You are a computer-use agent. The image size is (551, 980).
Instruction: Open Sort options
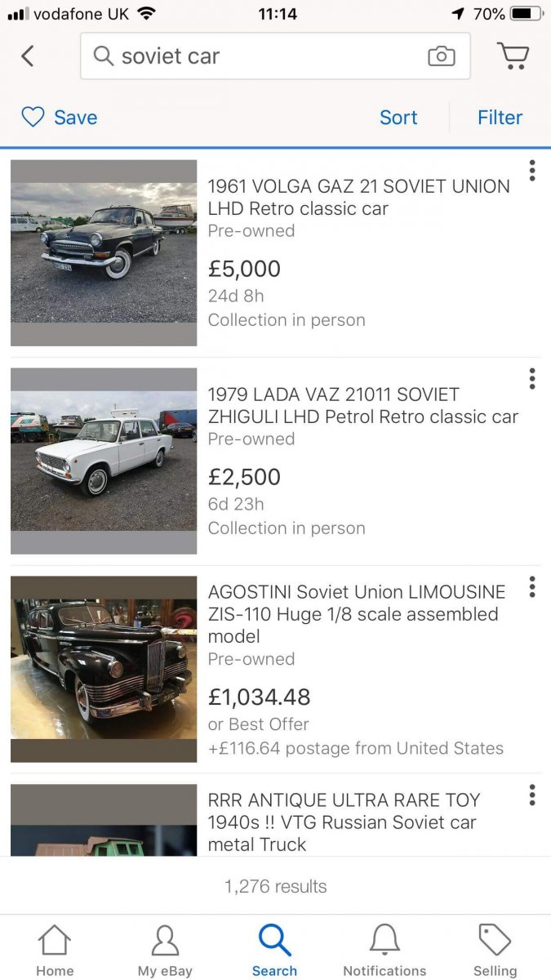398,118
